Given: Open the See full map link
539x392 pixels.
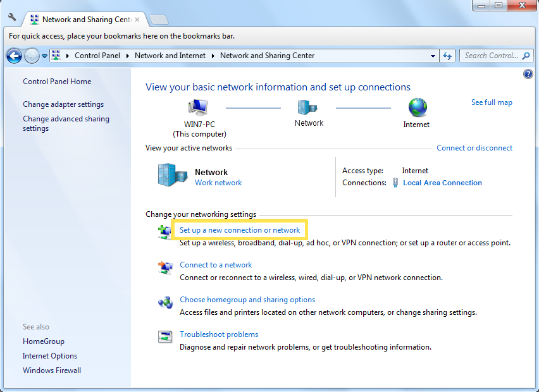Looking at the screenshot, I should (492, 102).
